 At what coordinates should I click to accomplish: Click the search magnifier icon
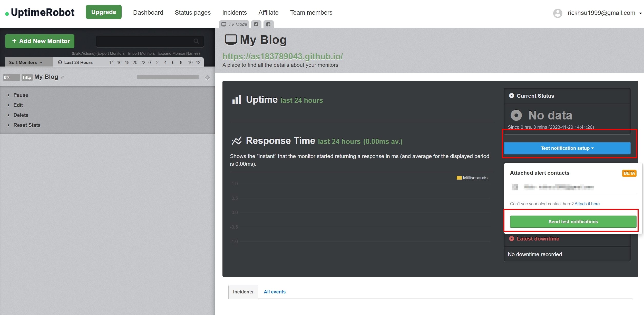196,41
